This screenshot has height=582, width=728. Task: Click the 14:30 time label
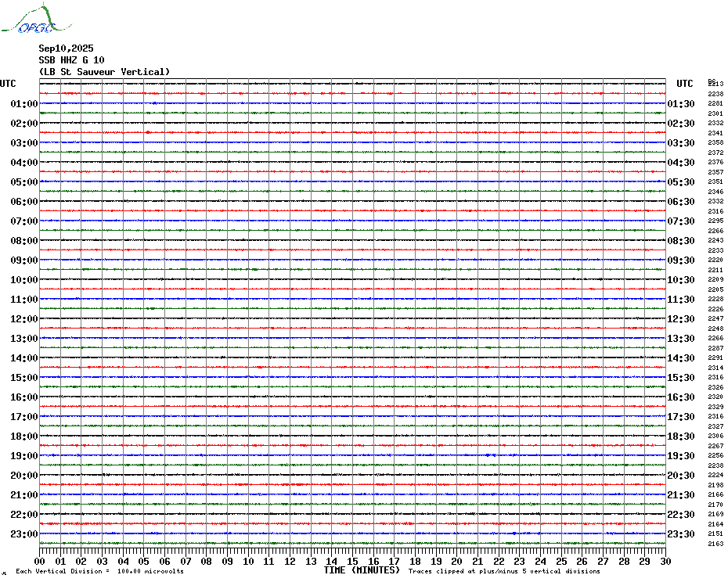click(x=681, y=358)
